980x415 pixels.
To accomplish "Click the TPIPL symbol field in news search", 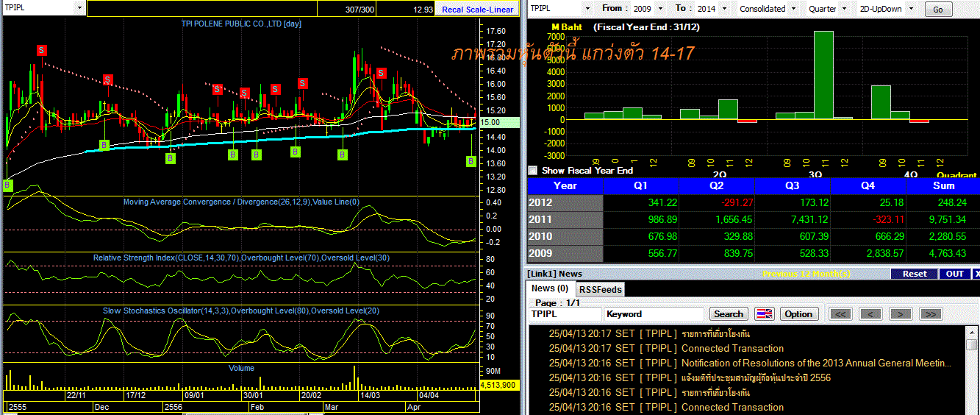I will tap(565, 313).
